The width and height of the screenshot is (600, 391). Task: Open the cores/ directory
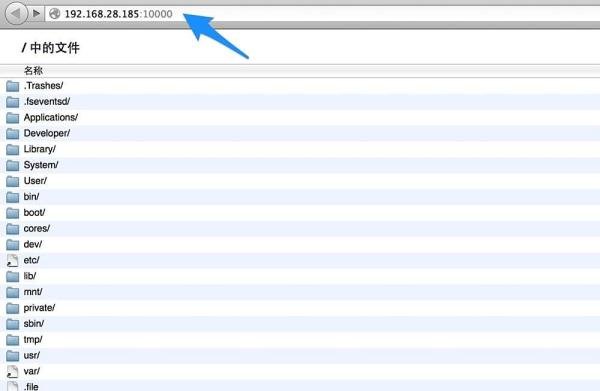[37, 228]
